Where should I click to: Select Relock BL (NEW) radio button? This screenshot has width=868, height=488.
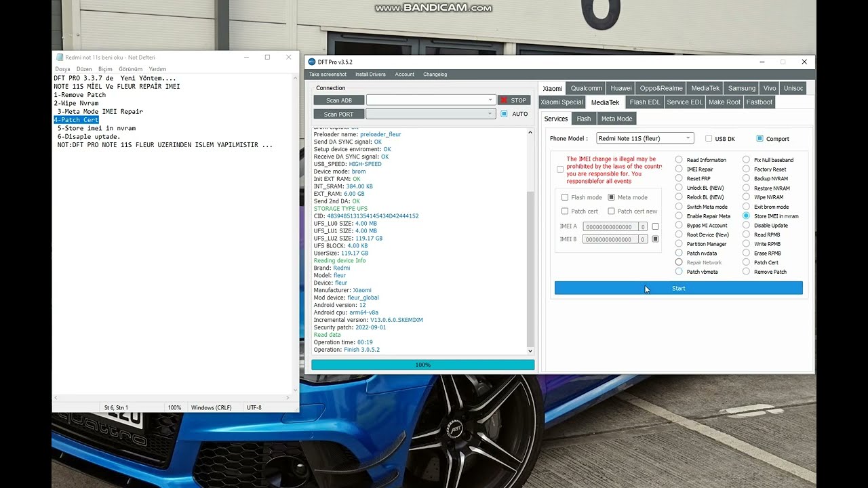679,197
